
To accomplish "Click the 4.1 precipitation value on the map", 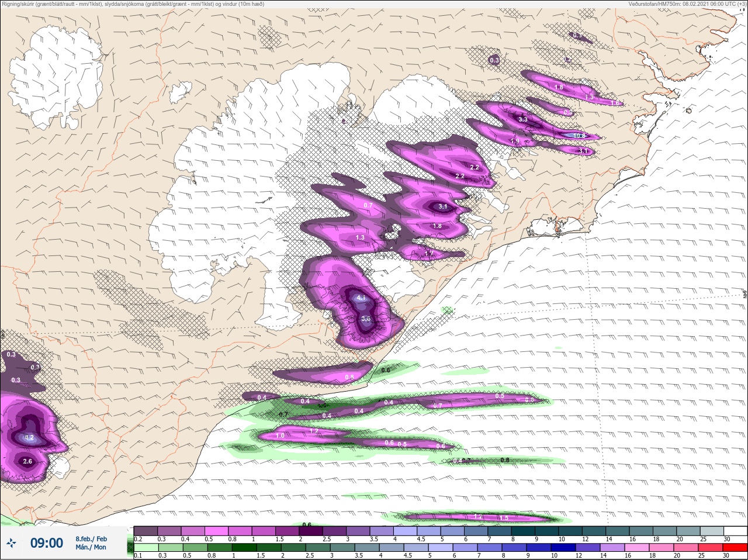I will click(x=361, y=298).
